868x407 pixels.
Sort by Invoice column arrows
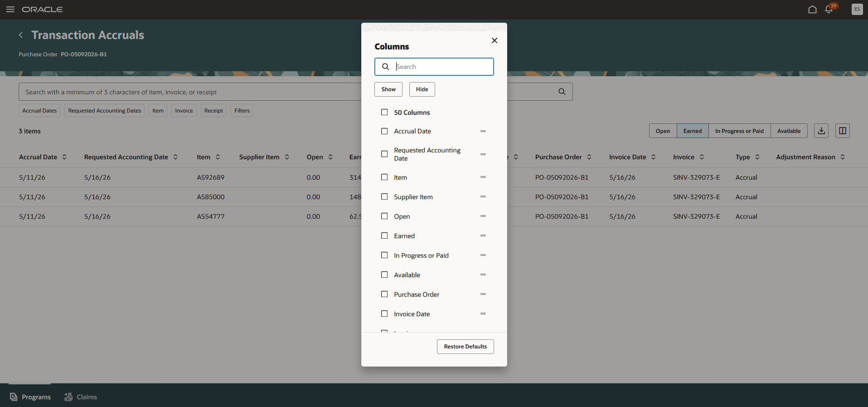702,157
